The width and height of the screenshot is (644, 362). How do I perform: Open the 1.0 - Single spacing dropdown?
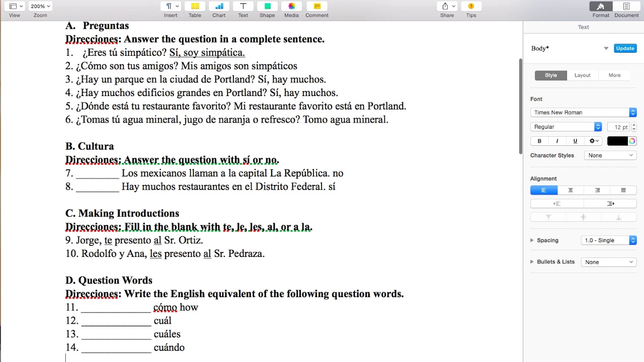tap(609, 240)
